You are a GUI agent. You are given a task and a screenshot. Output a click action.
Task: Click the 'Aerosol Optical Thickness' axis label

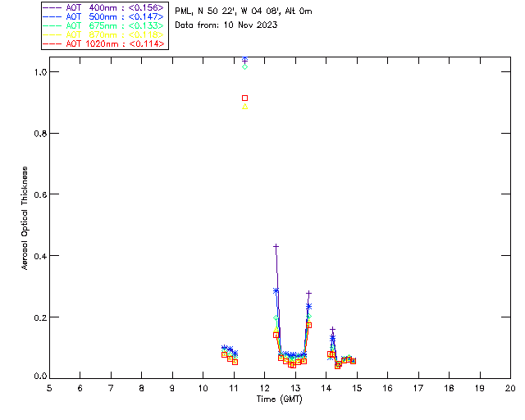click(25, 218)
